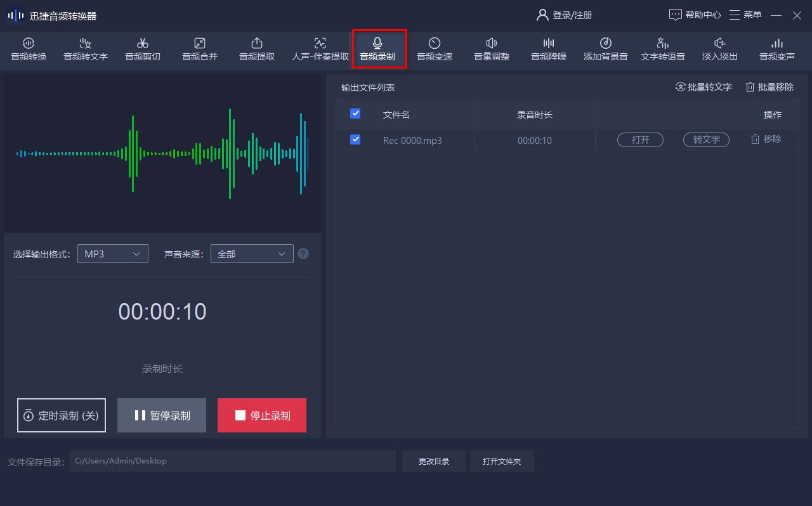
Task: Open the 音频剪切 cutting tool
Action: point(142,49)
